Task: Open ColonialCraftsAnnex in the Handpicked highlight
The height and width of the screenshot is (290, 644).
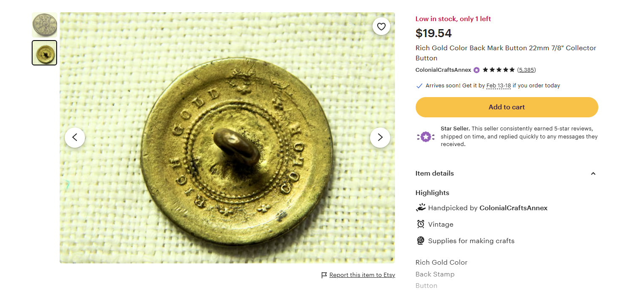Action: click(513, 208)
